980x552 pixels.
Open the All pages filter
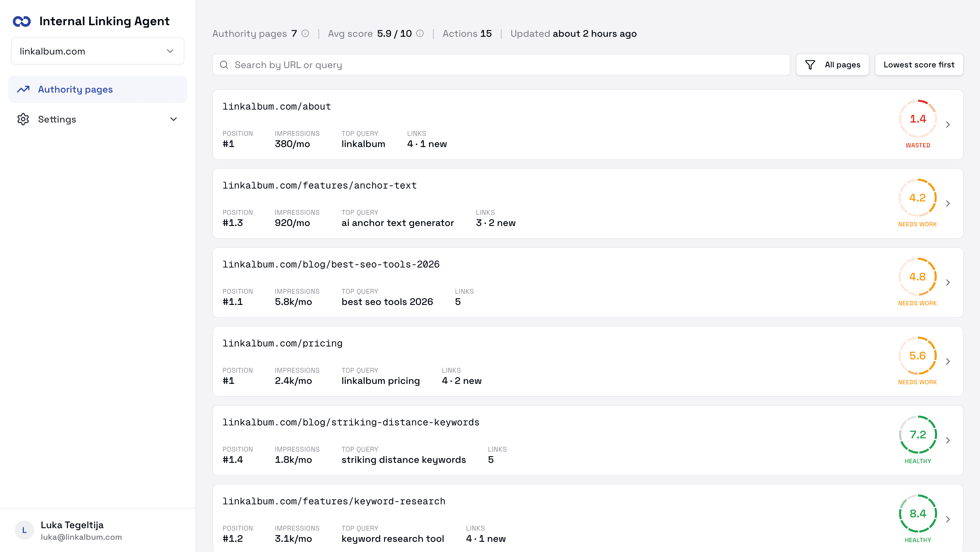(x=832, y=65)
